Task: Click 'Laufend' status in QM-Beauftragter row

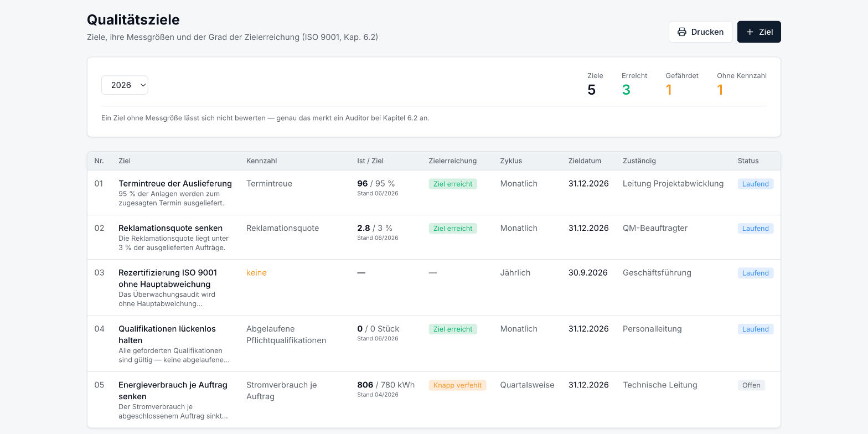Action: click(x=756, y=229)
